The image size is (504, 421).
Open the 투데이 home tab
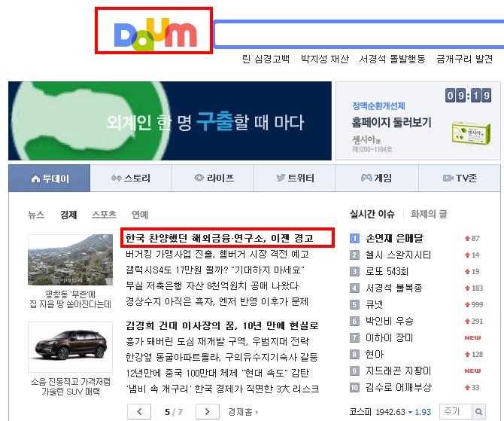pyautogui.click(x=50, y=178)
